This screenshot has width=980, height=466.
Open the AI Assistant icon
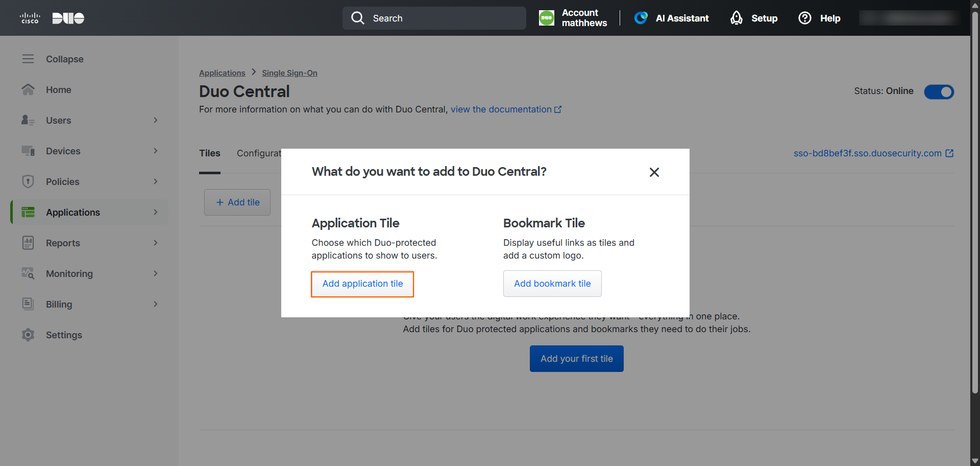point(641,18)
